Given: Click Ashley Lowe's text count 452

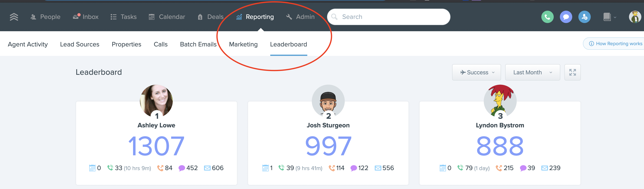Looking at the screenshot, I should click(192, 168).
